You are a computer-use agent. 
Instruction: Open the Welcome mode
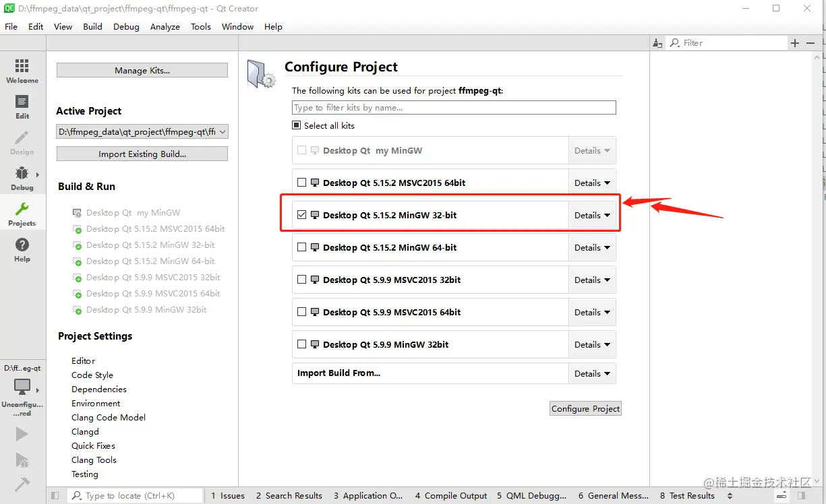tap(22, 71)
